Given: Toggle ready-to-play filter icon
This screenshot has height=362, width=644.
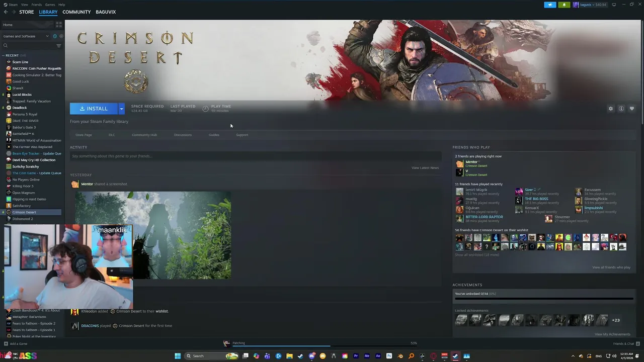Looking at the screenshot, I should point(61,36).
